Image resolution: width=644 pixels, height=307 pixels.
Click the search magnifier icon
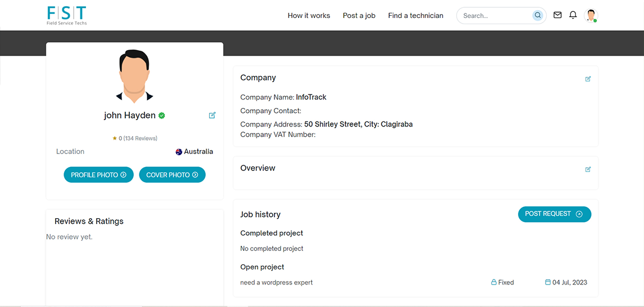(x=538, y=16)
